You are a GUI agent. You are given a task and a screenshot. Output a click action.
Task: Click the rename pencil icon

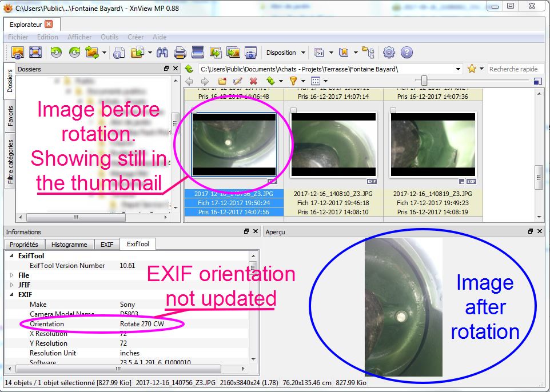click(237, 81)
